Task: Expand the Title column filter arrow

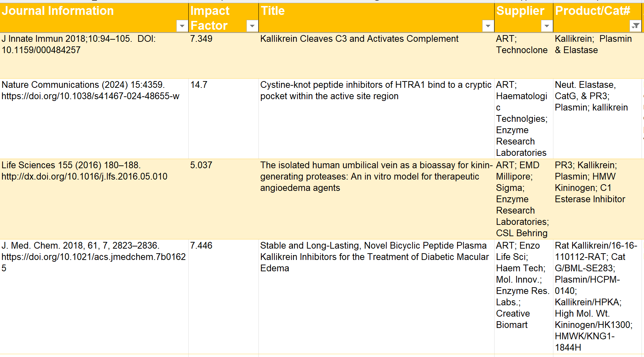Action: pyautogui.click(x=488, y=26)
